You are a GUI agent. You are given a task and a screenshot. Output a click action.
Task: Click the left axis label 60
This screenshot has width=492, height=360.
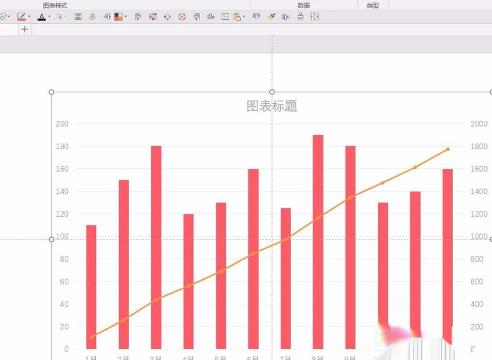coord(64,282)
